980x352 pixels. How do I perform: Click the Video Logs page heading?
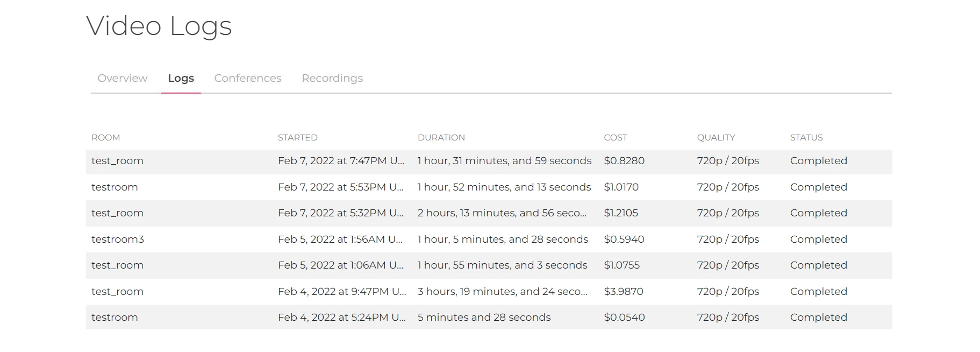pos(159,26)
